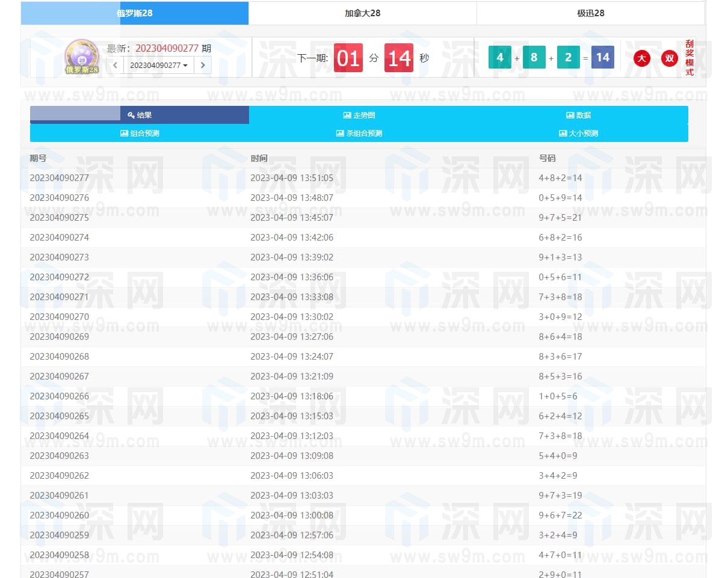This screenshot has height=578, width=728.
Task: Click the blue sum ball showing 14
Action: (602, 58)
